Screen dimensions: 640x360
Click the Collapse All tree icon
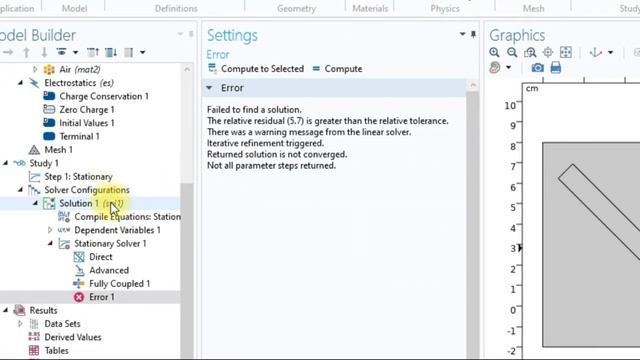[93, 52]
